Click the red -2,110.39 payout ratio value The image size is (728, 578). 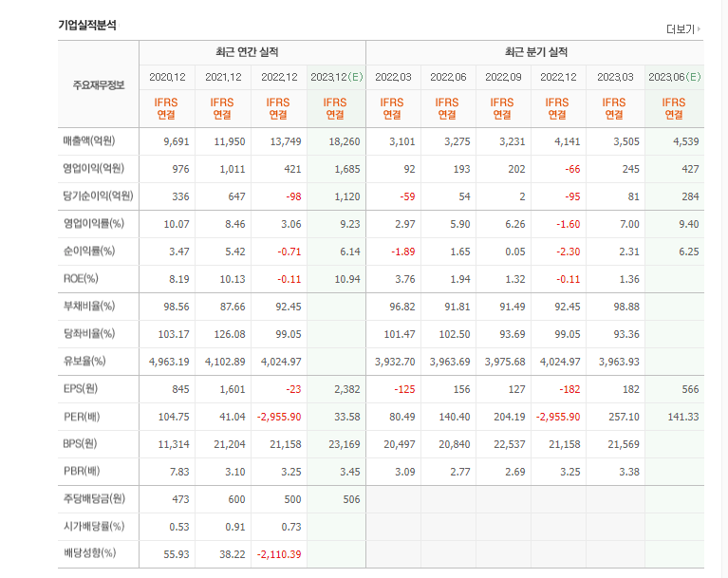click(x=279, y=554)
